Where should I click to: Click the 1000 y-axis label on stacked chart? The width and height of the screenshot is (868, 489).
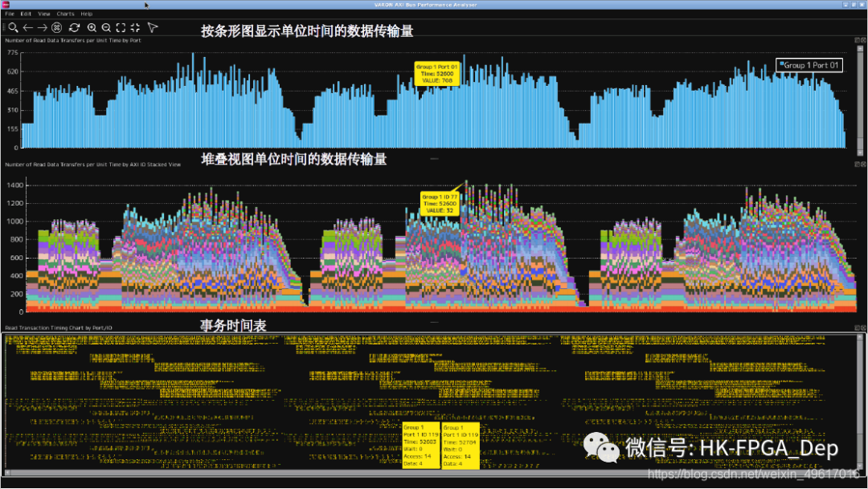pos(15,222)
